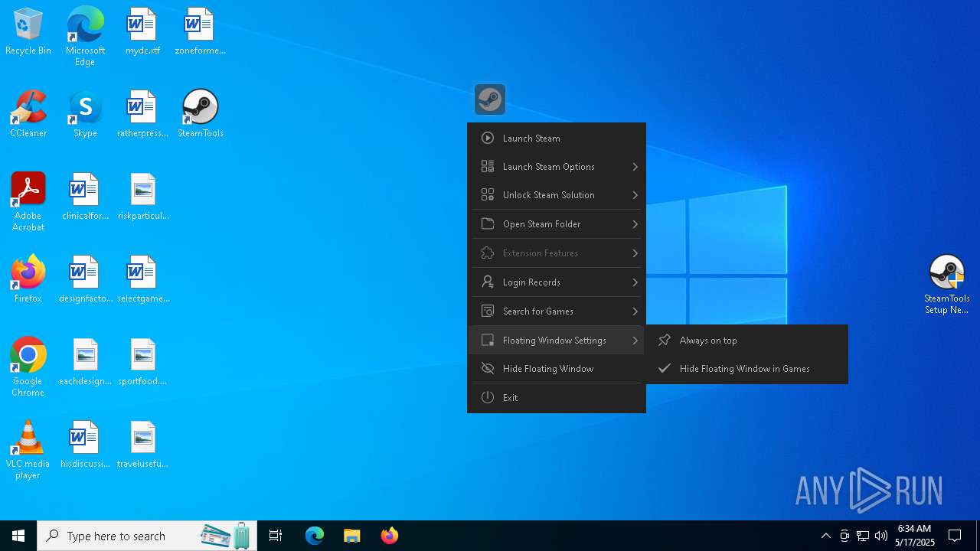The height and width of the screenshot is (551, 980).
Task: Click the SteamTools floating window icon
Action: coord(490,99)
